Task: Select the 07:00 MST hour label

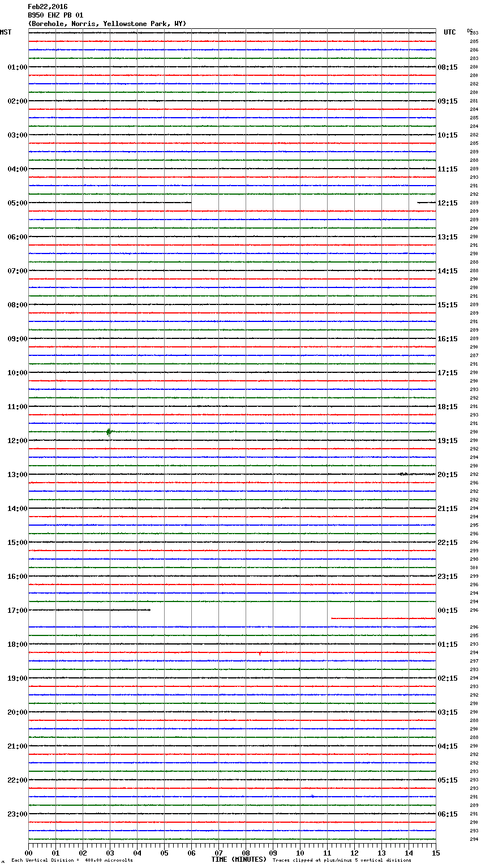Action: pyautogui.click(x=18, y=271)
